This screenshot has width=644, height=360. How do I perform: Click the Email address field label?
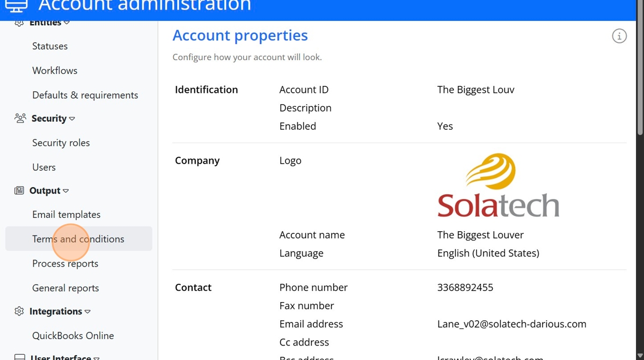coord(311,324)
